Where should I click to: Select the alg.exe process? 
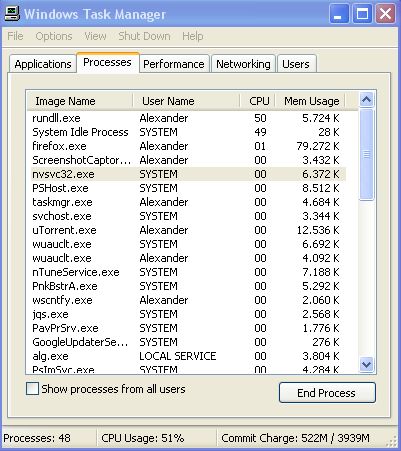click(188, 356)
